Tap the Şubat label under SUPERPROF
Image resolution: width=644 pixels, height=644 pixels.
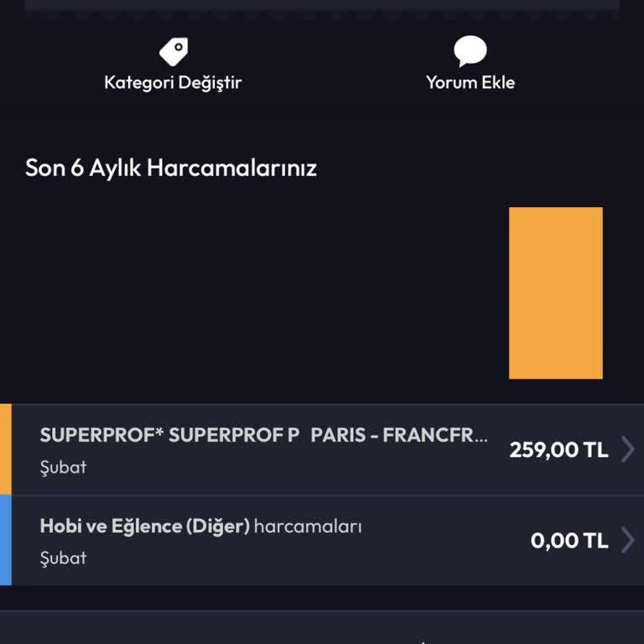click(x=63, y=467)
